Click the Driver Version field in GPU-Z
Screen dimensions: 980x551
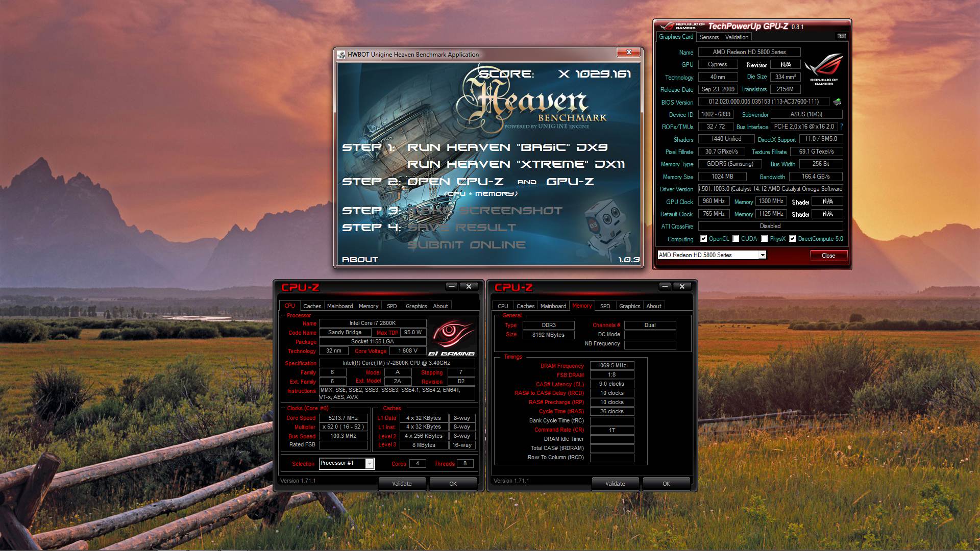771,189
